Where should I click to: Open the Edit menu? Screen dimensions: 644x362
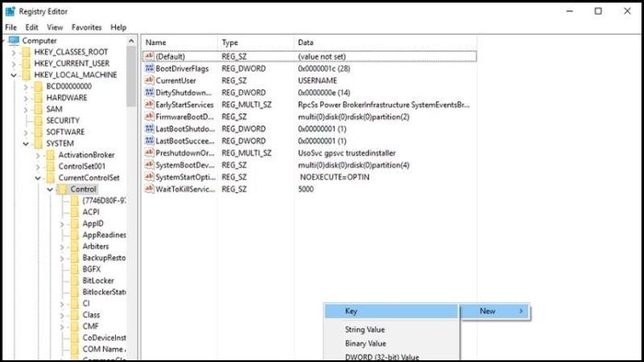[31, 27]
